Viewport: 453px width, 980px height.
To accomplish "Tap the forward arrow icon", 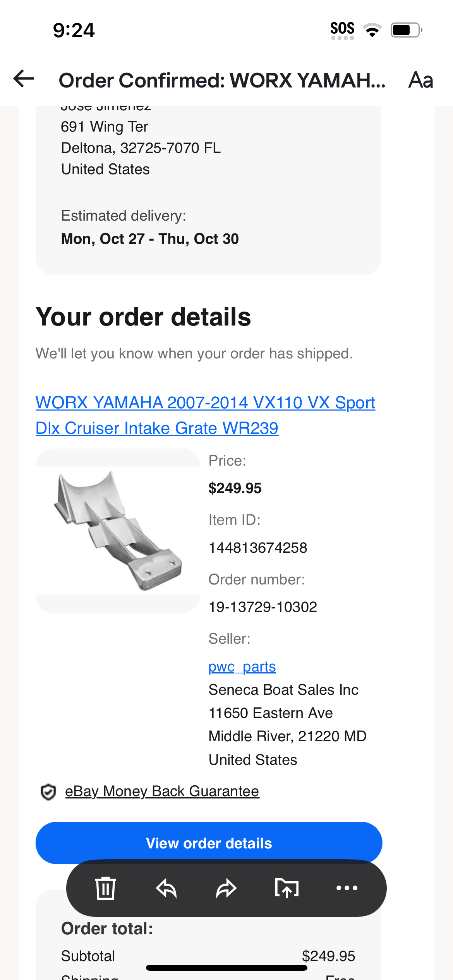I will 226,888.
